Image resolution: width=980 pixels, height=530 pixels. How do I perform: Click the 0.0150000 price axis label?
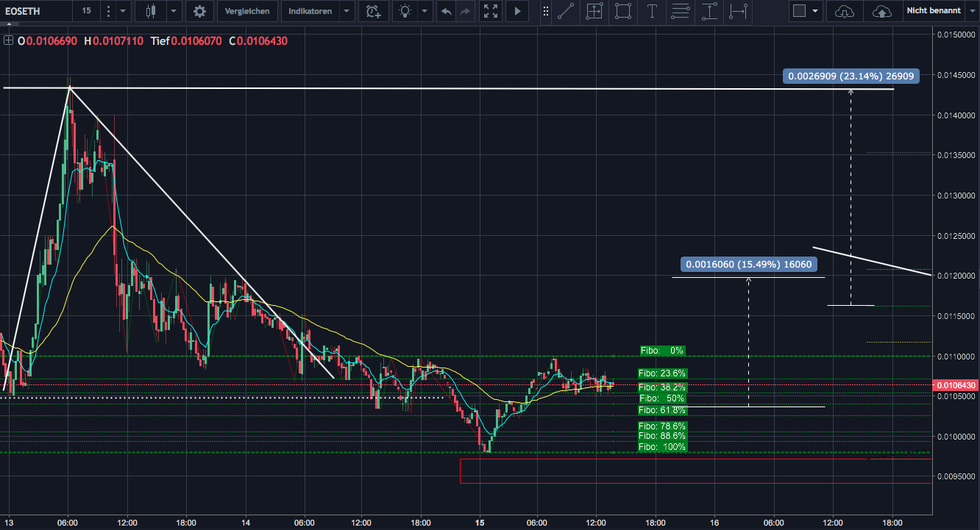tap(956, 35)
